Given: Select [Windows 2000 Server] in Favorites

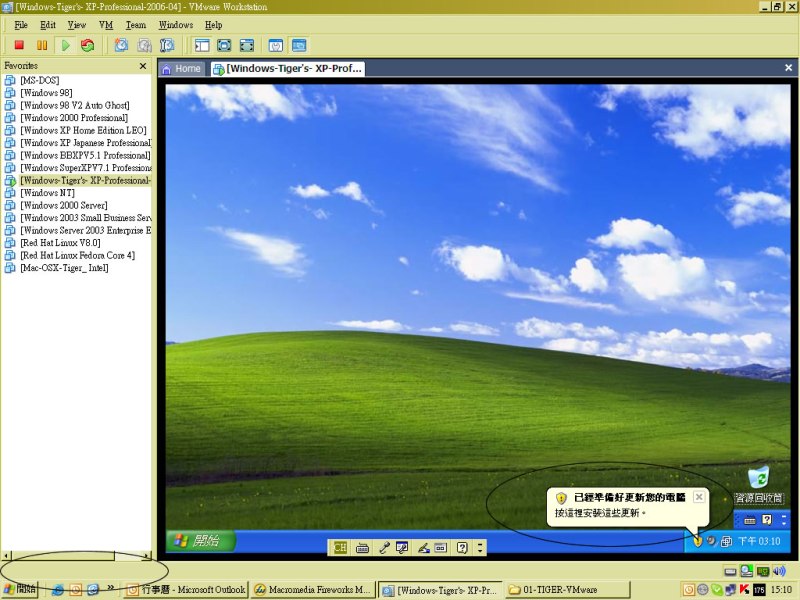Looking at the screenshot, I should point(64,205).
